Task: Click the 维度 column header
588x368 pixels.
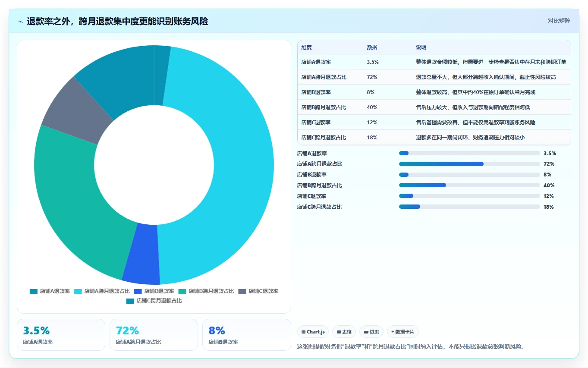Action: coord(306,47)
